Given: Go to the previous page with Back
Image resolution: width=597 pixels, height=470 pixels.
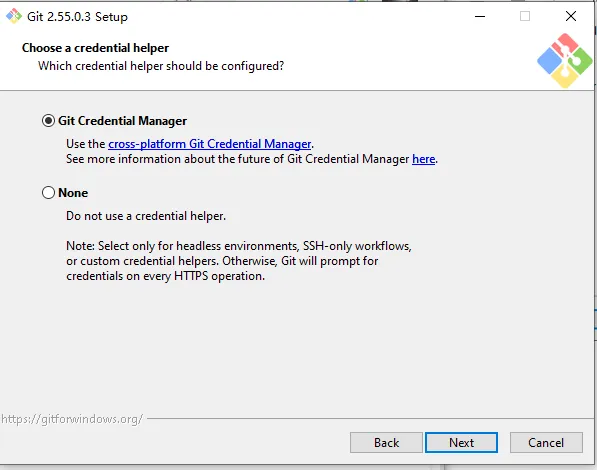Looking at the screenshot, I should (x=386, y=443).
